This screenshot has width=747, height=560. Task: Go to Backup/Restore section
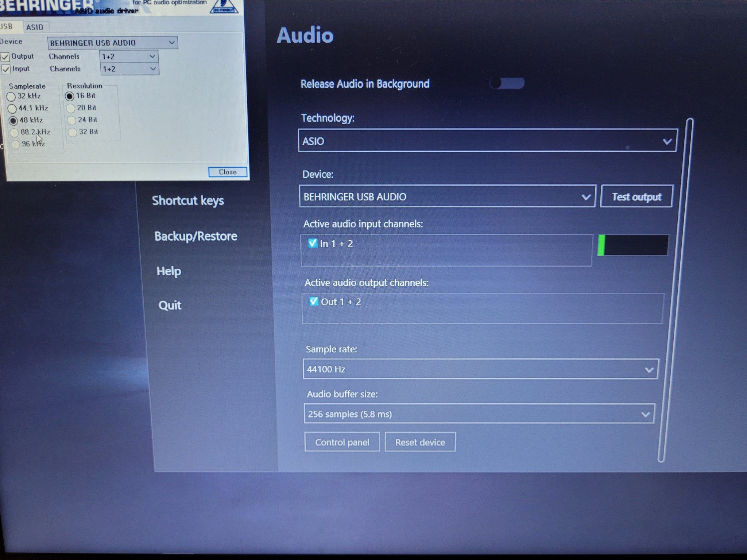click(x=196, y=236)
